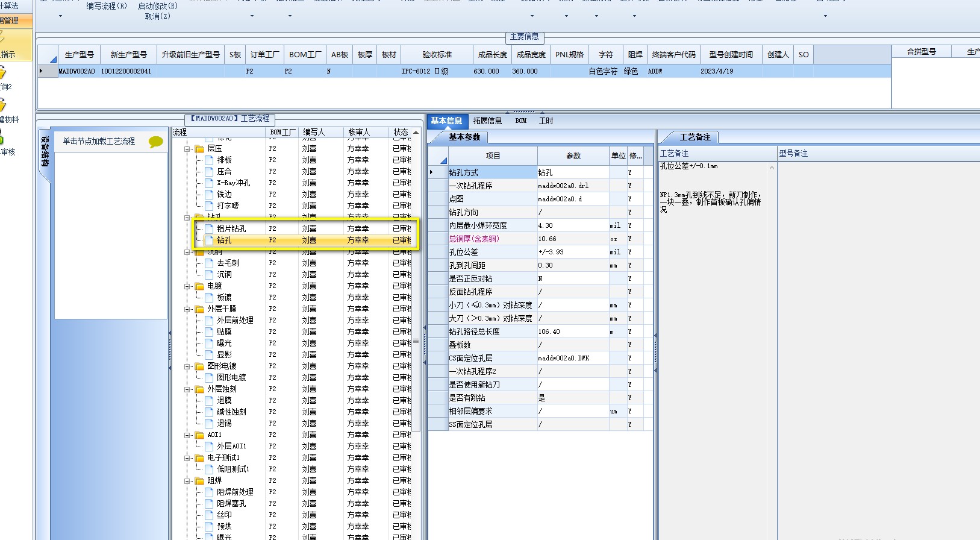Click the document icon beside 碱性蚀刻
Screen dimensions: 980x540
click(209, 412)
